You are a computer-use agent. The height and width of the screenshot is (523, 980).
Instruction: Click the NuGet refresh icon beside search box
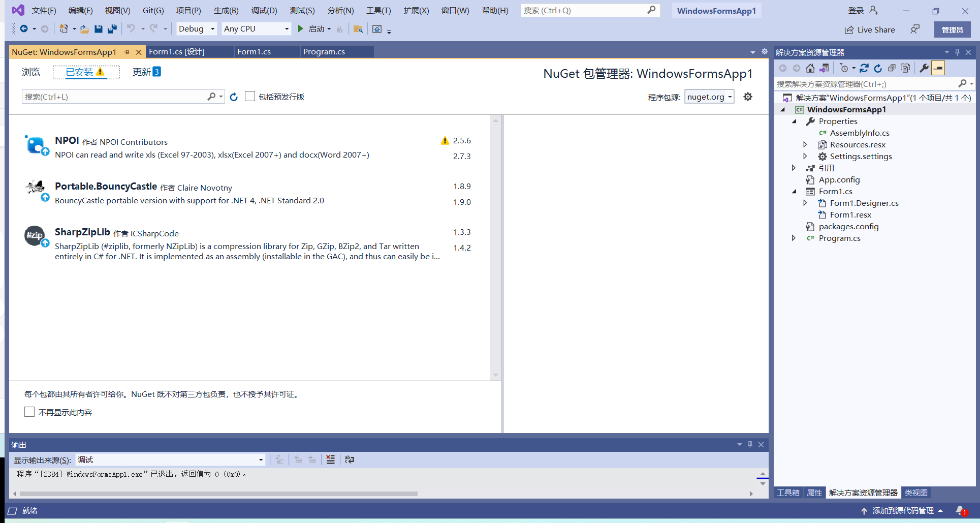point(234,97)
